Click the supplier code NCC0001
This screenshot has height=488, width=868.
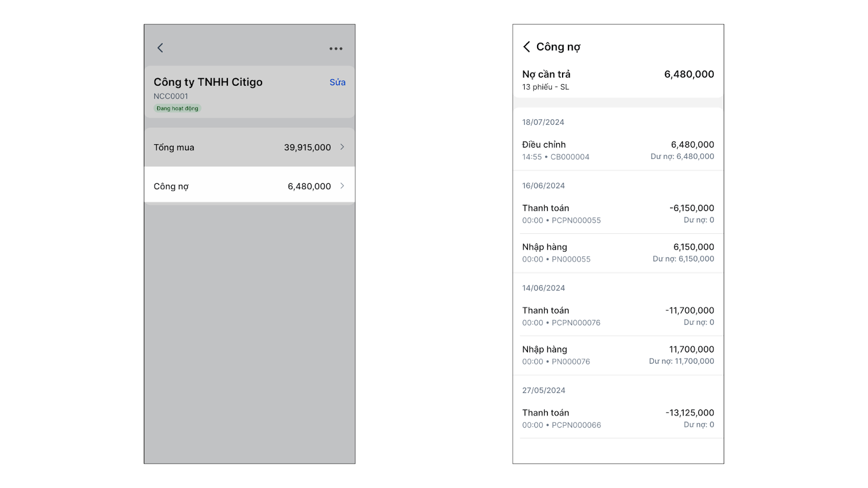click(x=171, y=97)
